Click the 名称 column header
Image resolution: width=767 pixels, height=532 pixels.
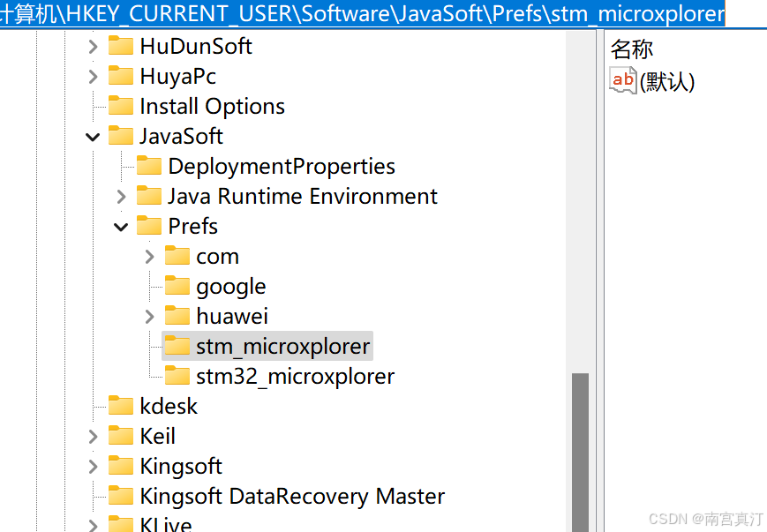click(631, 49)
